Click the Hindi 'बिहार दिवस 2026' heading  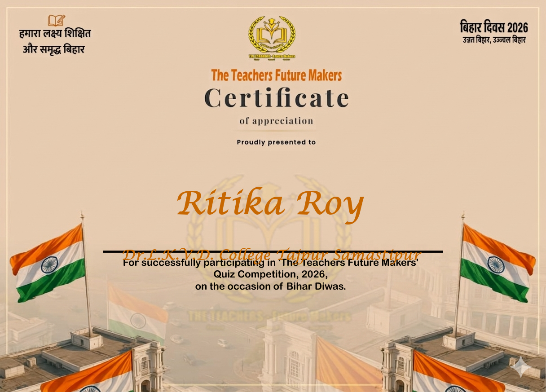pos(494,27)
